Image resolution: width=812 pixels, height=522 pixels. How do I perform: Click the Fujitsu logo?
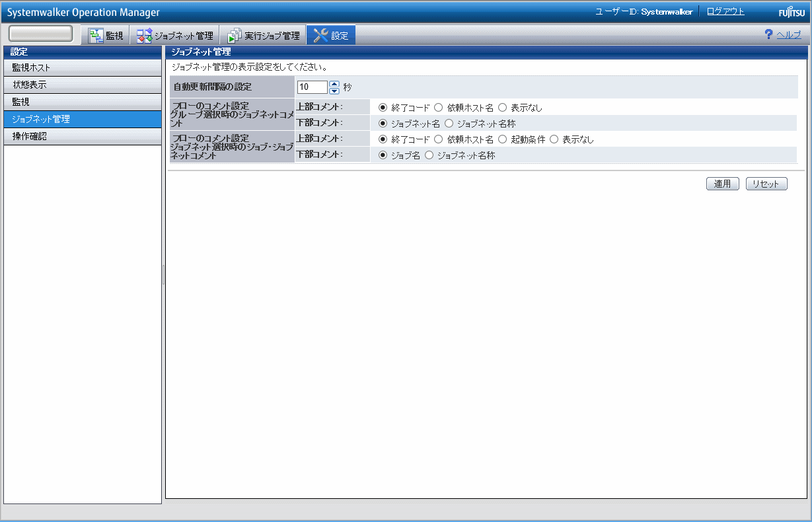(792, 12)
